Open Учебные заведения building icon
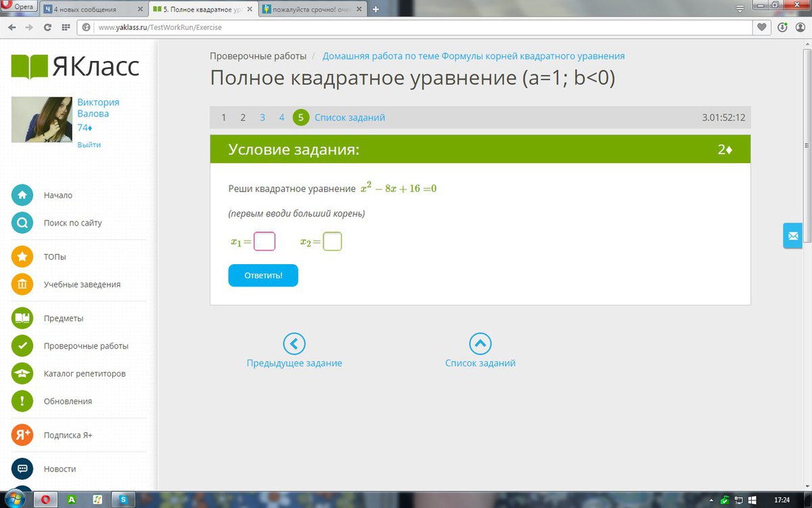812x508 pixels. click(x=22, y=284)
